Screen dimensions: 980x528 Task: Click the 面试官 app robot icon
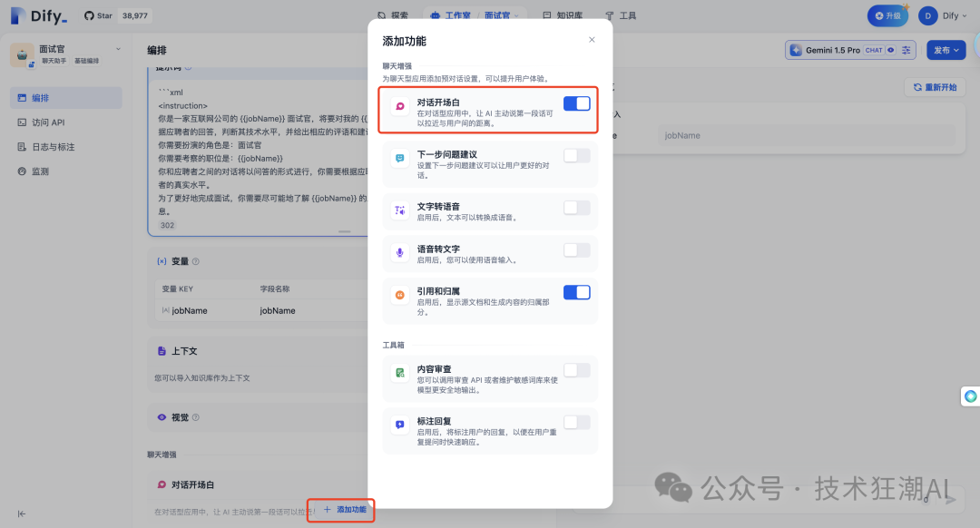22,55
